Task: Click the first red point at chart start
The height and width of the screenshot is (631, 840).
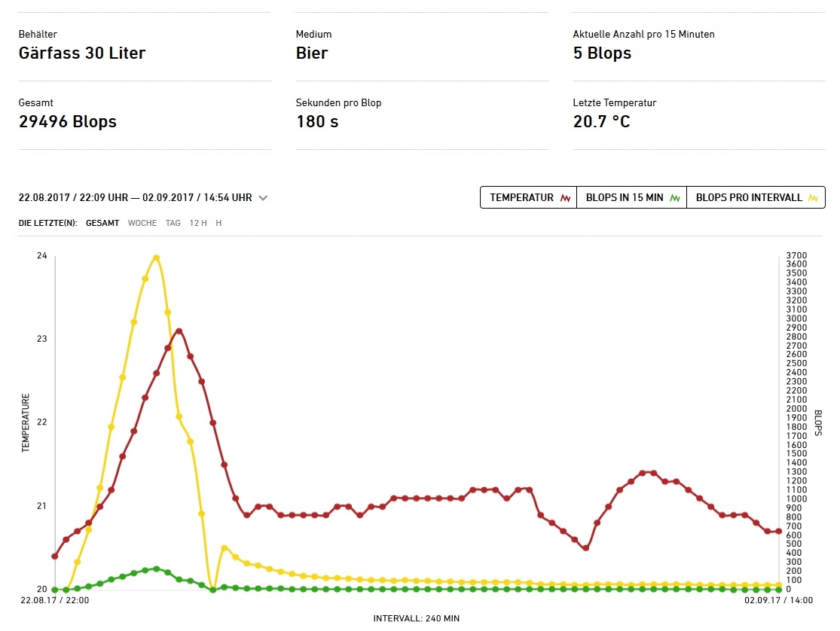Action: pos(54,556)
